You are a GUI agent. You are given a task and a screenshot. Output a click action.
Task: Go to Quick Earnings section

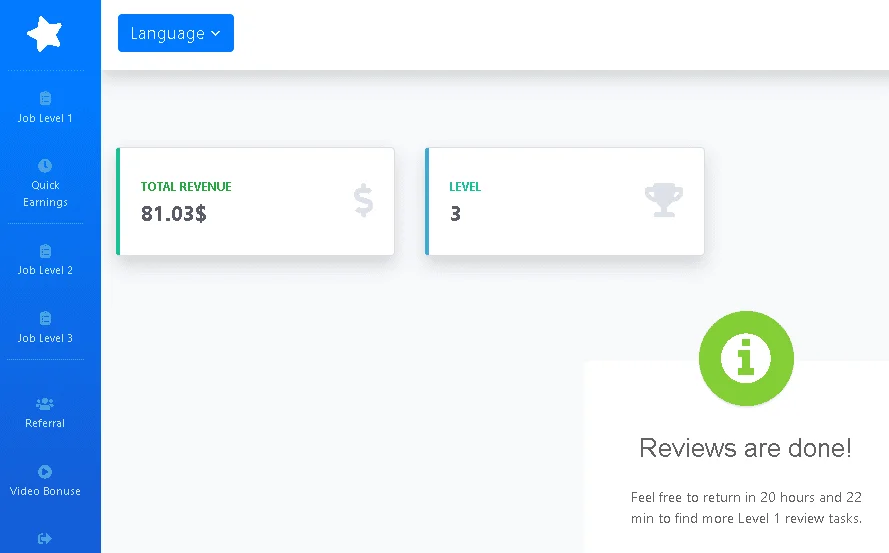pyautogui.click(x=45, y=193)
